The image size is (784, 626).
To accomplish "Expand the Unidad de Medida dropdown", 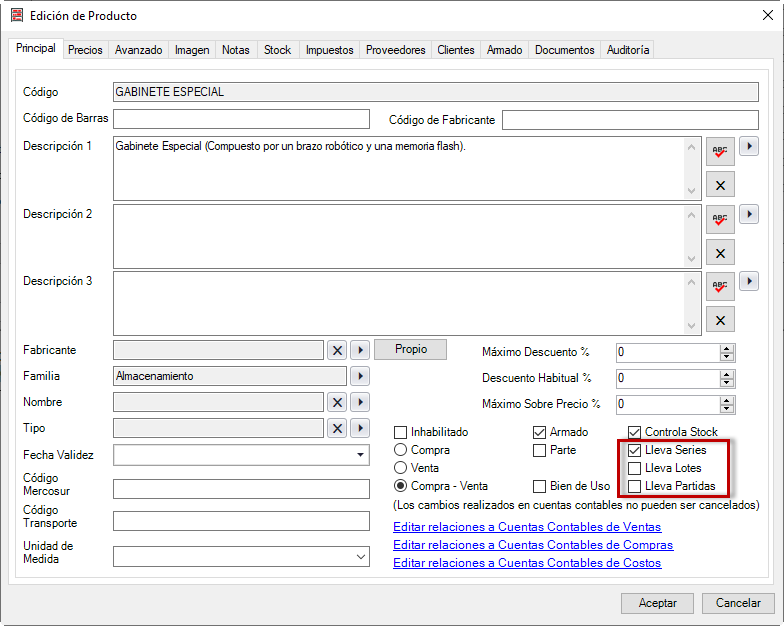I will tap(360, 556).
